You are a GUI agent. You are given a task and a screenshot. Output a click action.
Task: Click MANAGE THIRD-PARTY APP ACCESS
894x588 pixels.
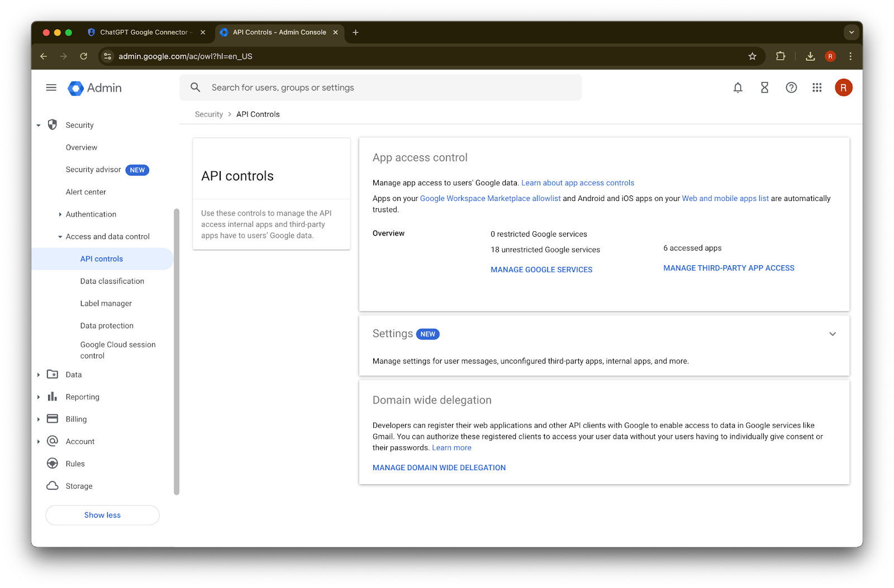click(729, 268)
